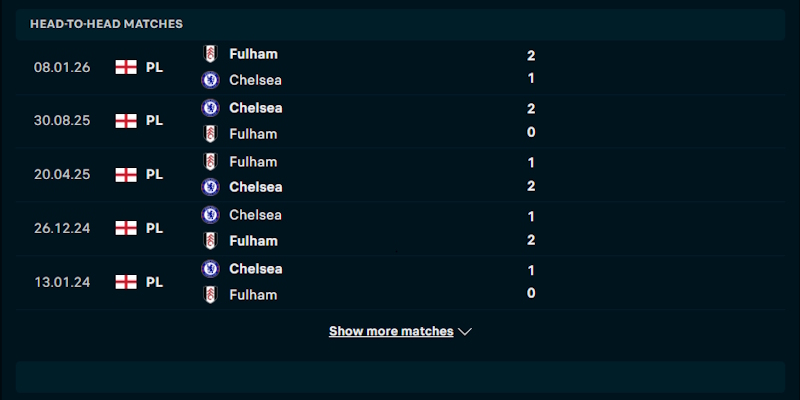Image resolution: width=800 pixels, height=400 pixels.
Task: Click Fulham crest in 30.08.25 match
Action: (x=210, y=134)
